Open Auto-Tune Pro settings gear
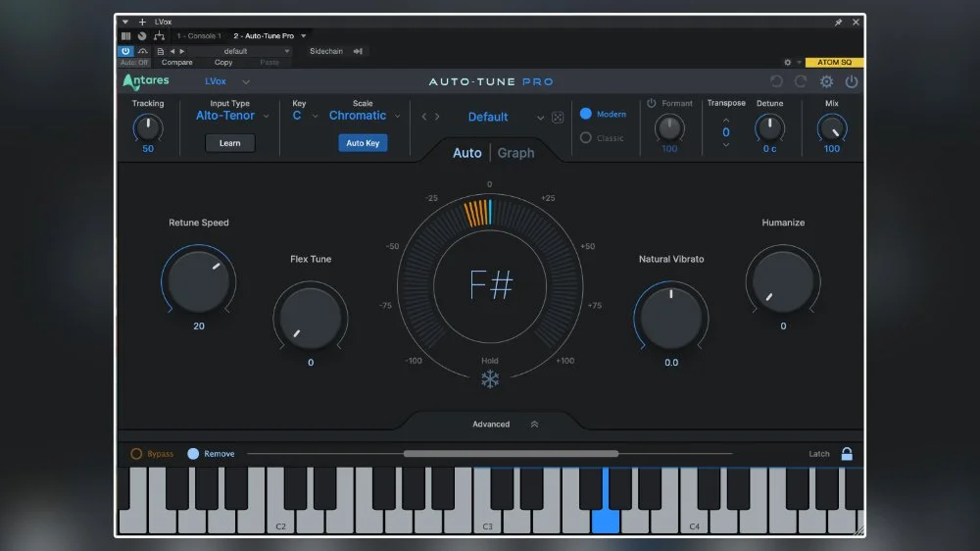 coord(826,81)
